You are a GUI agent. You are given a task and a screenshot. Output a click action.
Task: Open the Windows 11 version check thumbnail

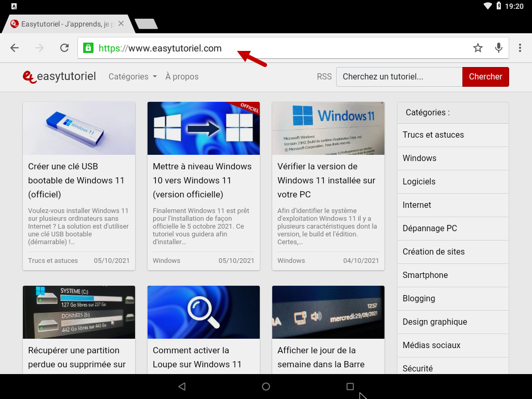328,128
